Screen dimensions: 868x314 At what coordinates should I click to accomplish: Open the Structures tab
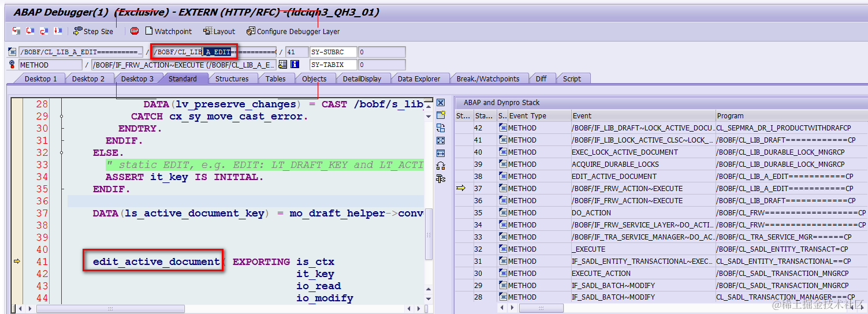232,78
